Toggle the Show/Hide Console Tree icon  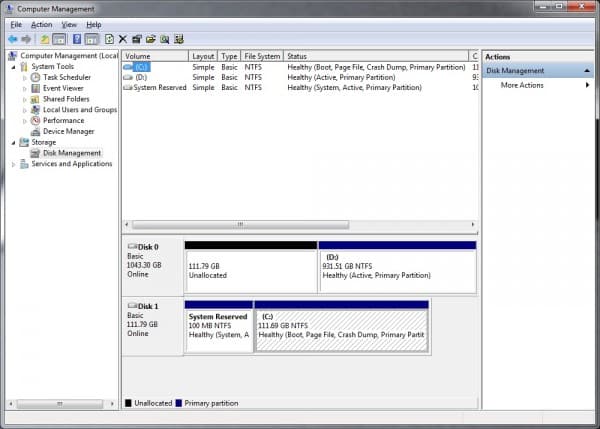coord(59,39)
